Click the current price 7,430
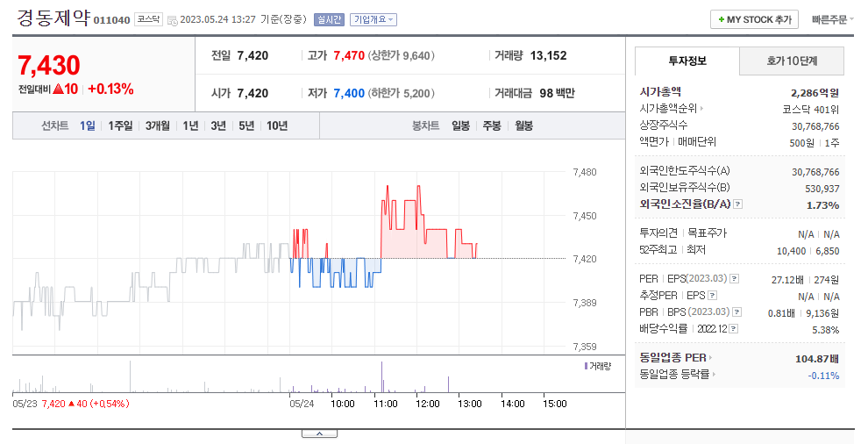This screenshot has height=444, width=868. pos(49,66)
